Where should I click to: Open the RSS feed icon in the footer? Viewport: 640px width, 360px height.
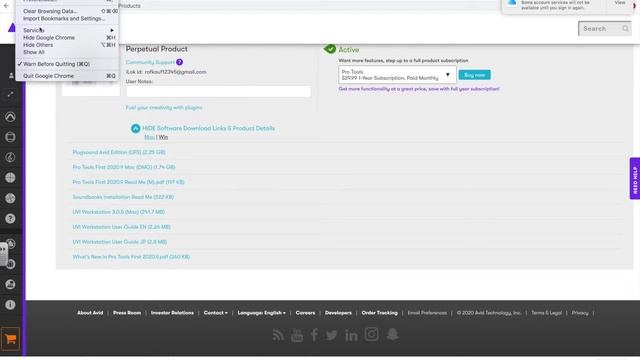pyautogui.click(x=278, y=335)
